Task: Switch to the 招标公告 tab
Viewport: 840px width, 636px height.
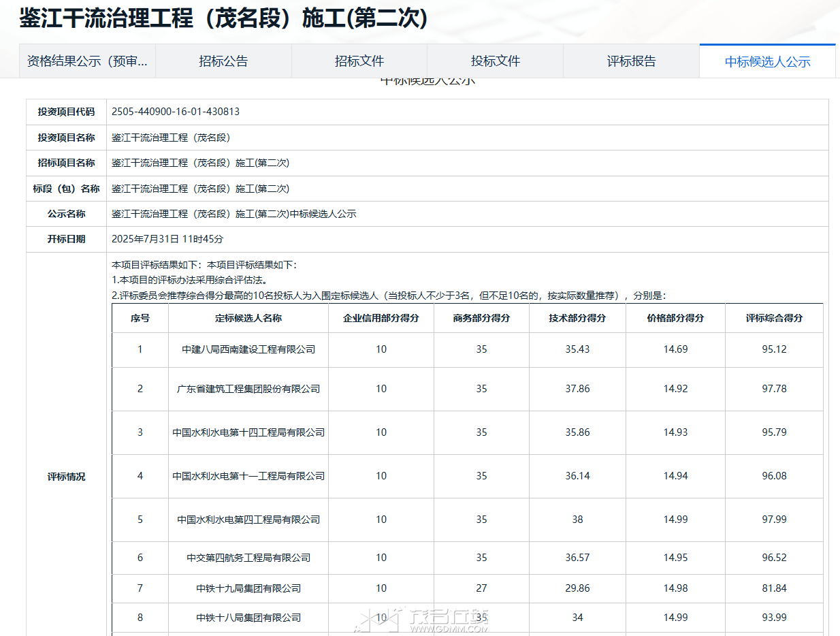Action: (x=223, y=61)
